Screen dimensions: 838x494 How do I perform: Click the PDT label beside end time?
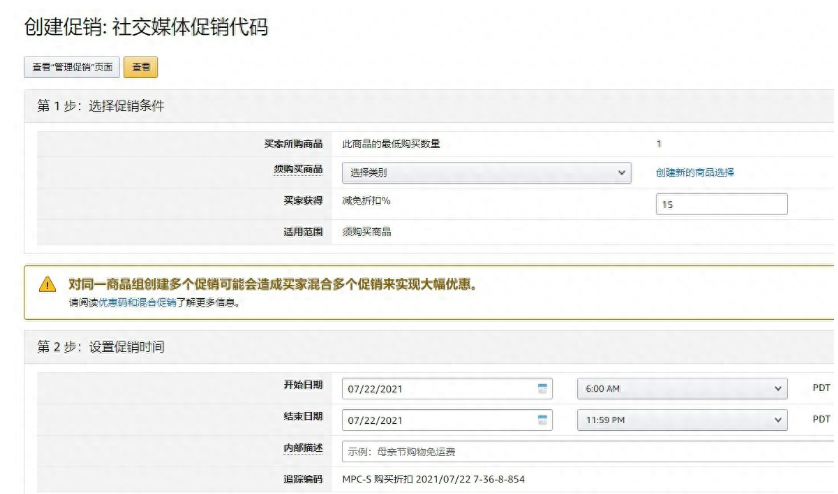(x=821, y=419)
